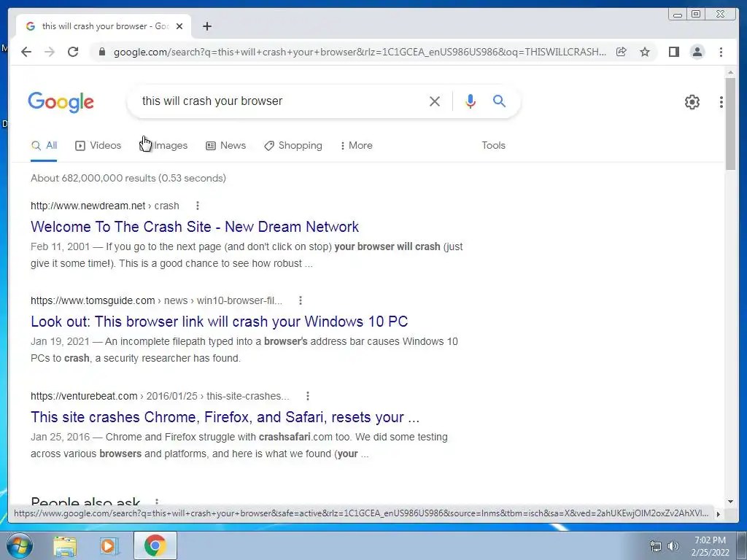Open the volume tray icon

(673, 546)
